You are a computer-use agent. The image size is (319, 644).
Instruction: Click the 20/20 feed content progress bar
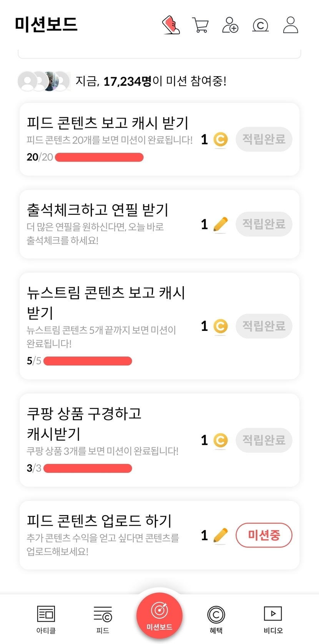point(99,157)
